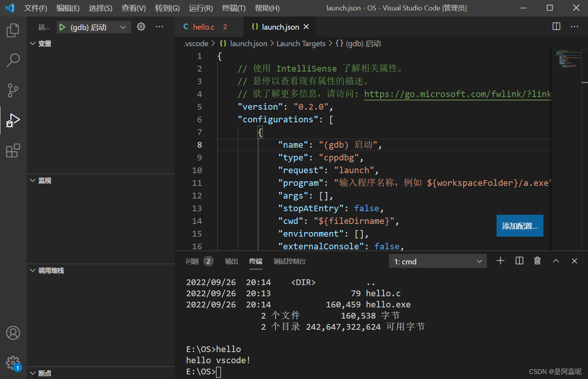This screenshot has width=588, height=379.
Task: Open the Explorer view in activity bar
Action: point(13,30)
